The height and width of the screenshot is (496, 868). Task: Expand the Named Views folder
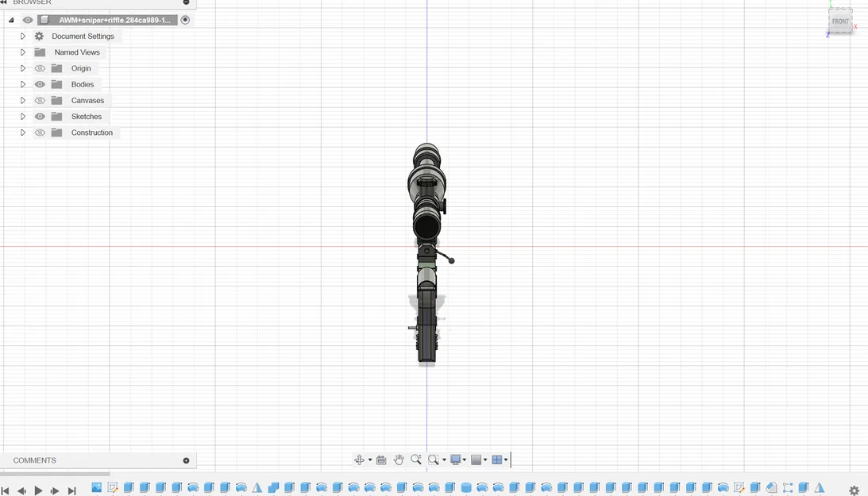[x=22, y=52]
